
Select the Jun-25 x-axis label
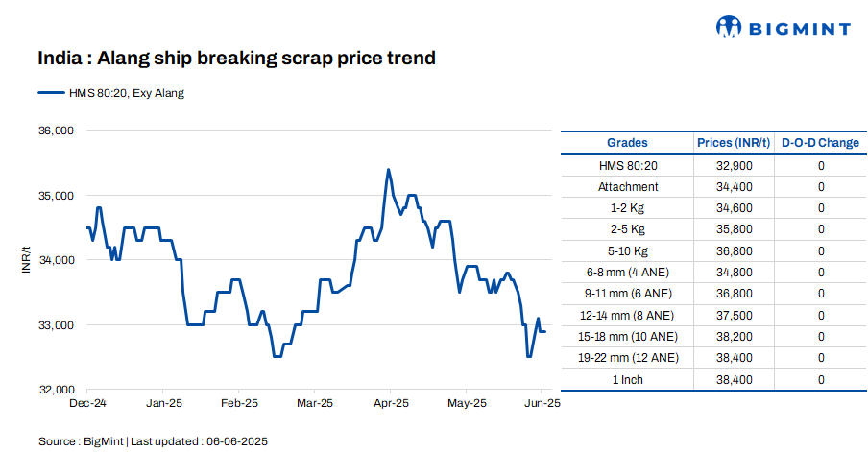tap(542, 404)
